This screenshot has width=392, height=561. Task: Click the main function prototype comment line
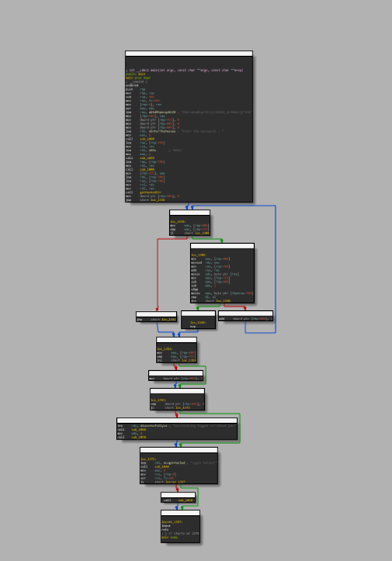pyautogui.click(x=185, y=70)
